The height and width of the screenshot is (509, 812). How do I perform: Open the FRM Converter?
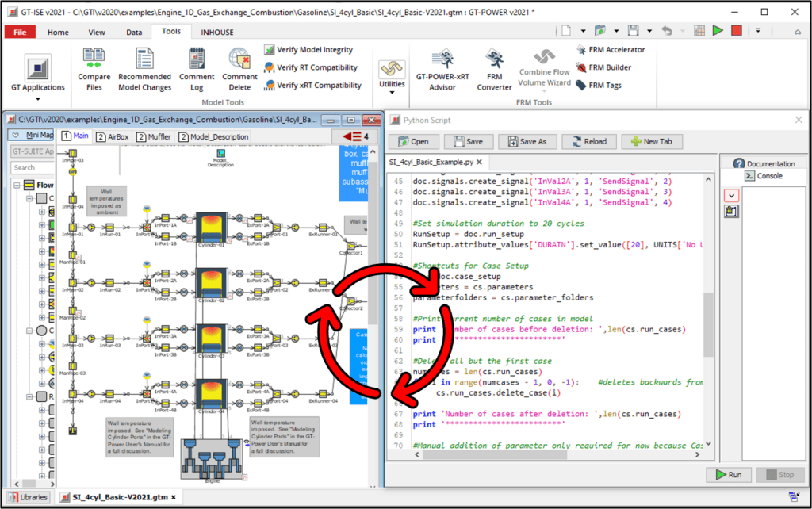[x=494, y=70]
